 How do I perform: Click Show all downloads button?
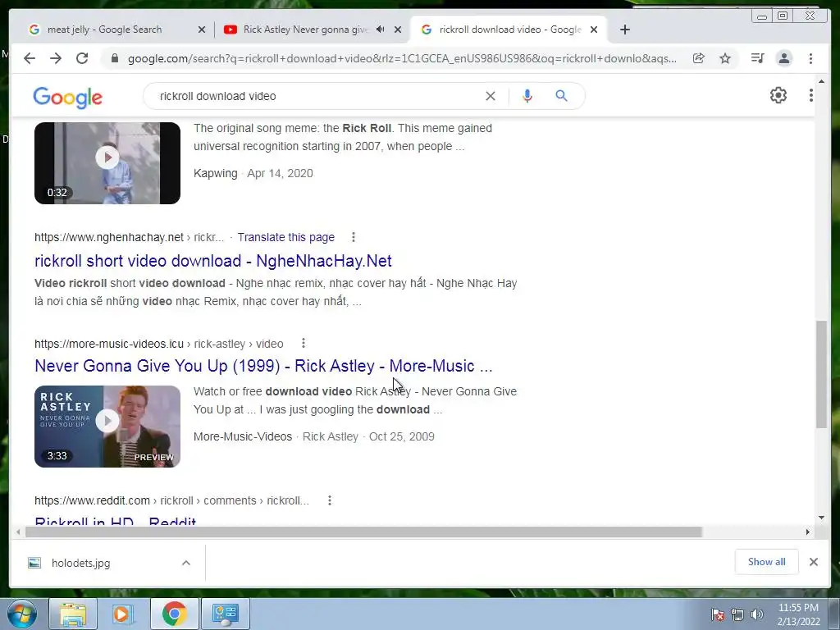(x=767, y=561)
